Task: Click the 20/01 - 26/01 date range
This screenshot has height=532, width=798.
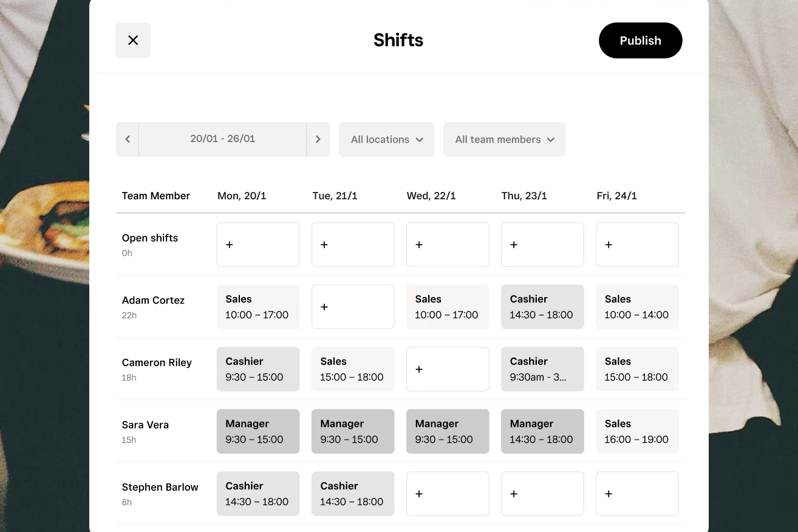Action: (x=222, y=139)
